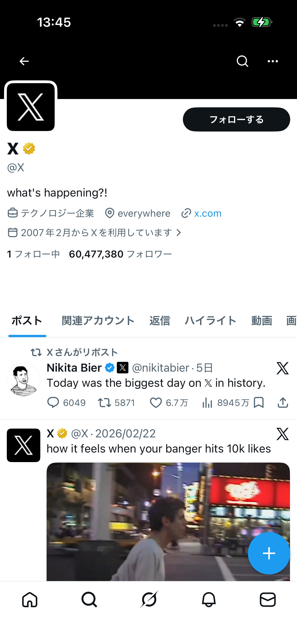Open the x.com profile link
Viewport: 297px width, 644px height.
click(208, 213)
